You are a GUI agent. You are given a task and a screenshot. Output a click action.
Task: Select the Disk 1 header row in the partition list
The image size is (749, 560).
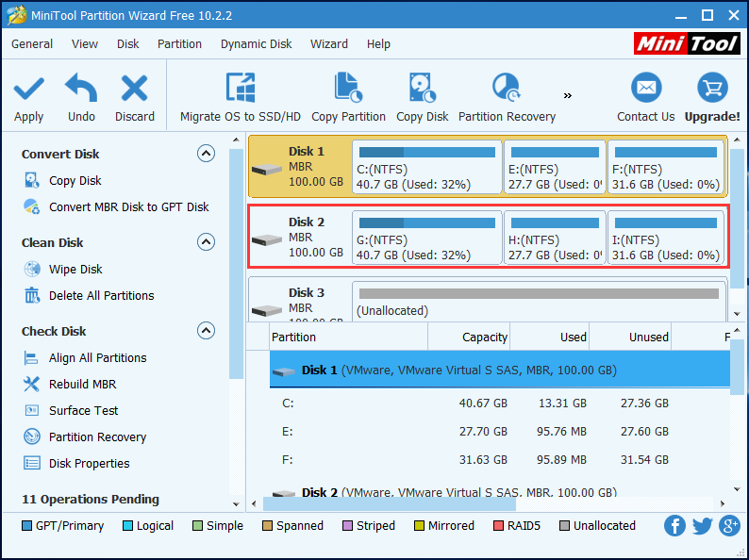point(500,370)
